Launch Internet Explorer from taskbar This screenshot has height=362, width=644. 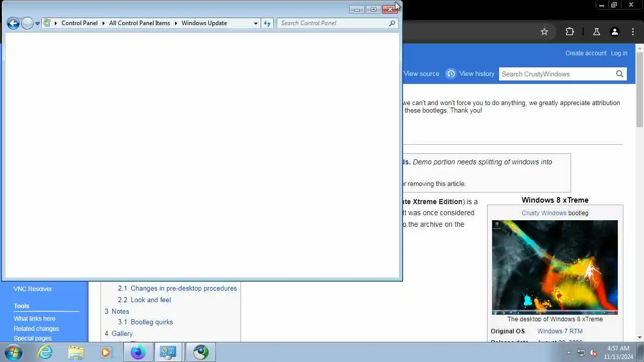pos(45,352)
